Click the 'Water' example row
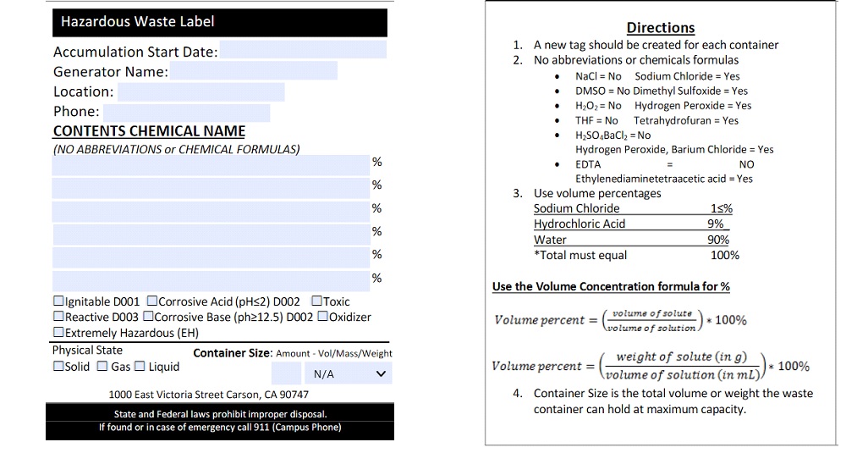This screenshot has height=453, width=868. 631,240
